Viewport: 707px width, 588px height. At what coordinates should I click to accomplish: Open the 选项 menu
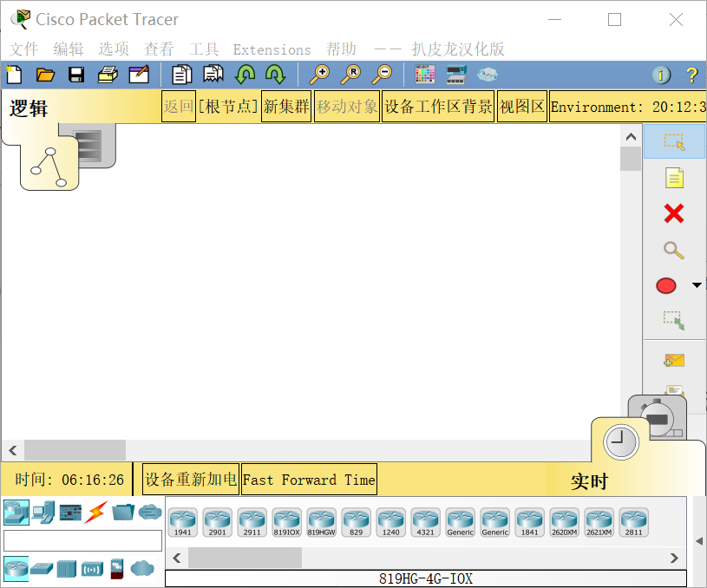[114, 49]
